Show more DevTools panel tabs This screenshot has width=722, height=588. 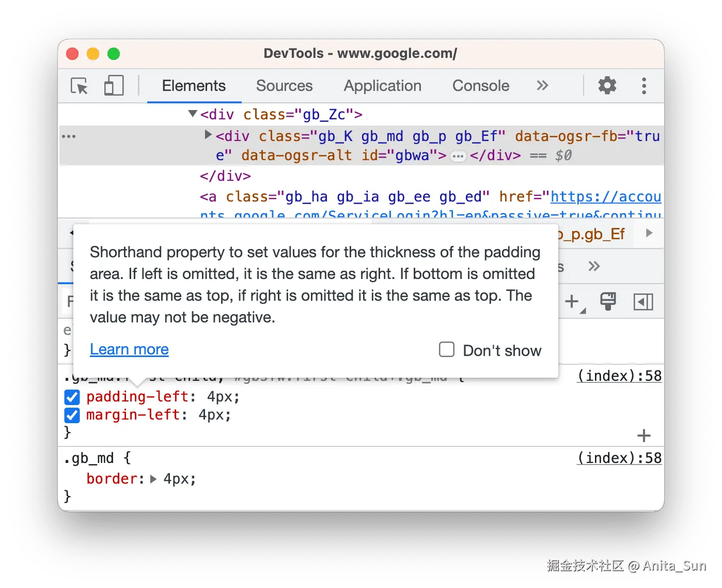click(542, 86)
